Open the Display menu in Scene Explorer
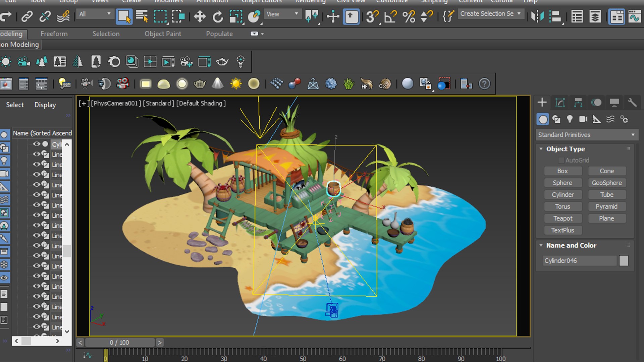Screen dimensions: 644x362 coord(45,105)
